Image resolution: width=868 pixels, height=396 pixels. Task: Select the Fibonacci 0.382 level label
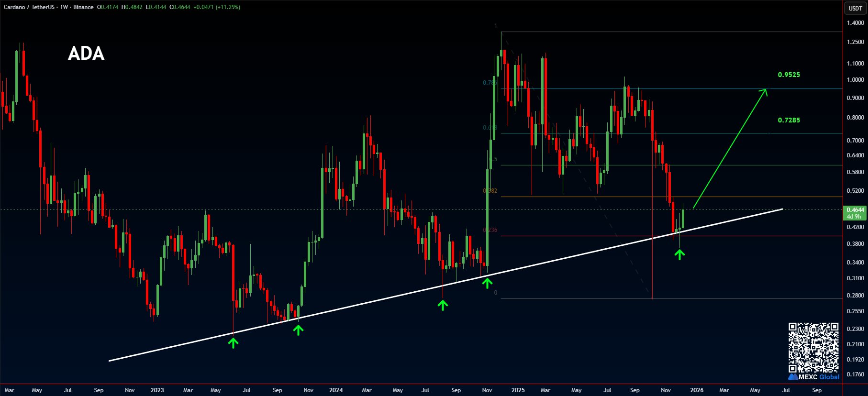click(490, 191)
